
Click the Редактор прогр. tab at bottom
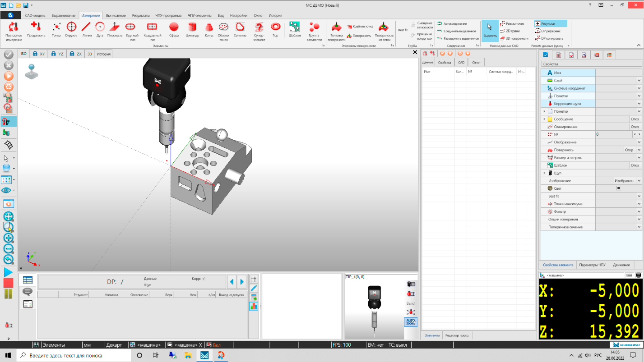458,335
